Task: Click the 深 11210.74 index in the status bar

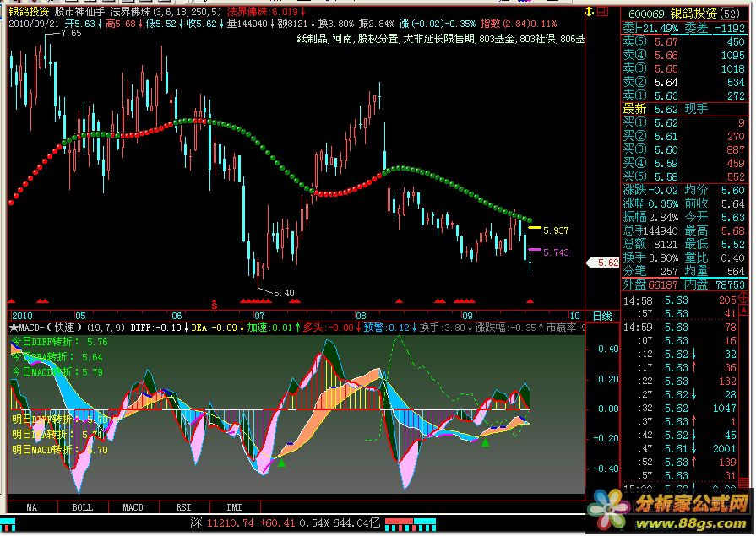Action: coord(222,523)
